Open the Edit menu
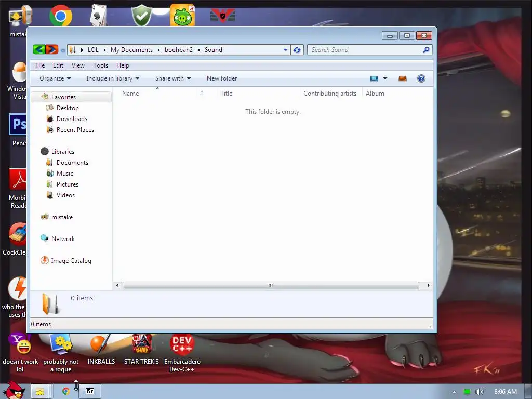The height and width of the screenshot is (399, 532). (58, 65)
